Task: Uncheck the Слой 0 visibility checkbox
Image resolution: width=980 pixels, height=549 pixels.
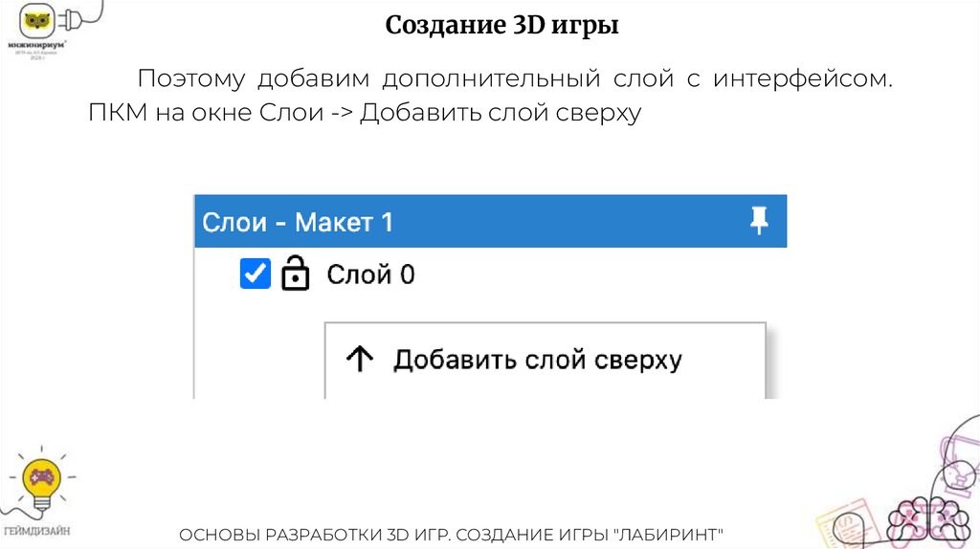Action: point(255,274)
